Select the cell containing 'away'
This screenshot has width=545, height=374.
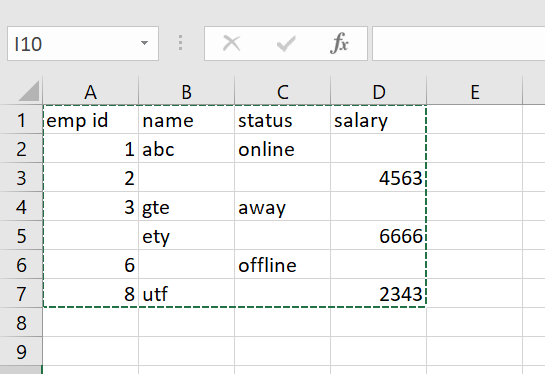pyautogui.click(x=283, y=206)
